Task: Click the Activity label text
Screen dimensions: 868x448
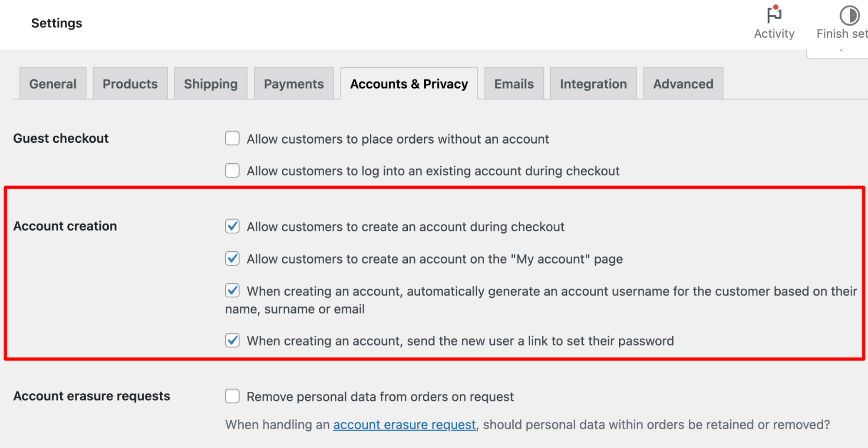Action: coord(774,34)
